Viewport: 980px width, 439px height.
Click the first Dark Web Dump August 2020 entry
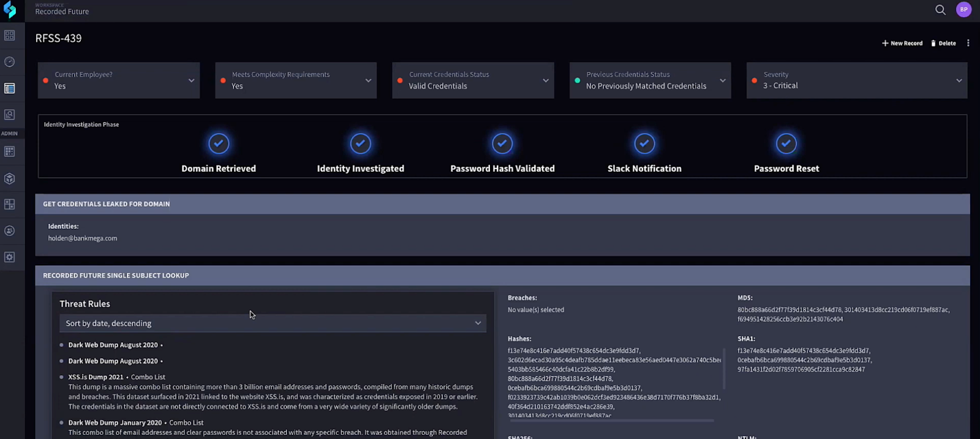coord(113,345)
